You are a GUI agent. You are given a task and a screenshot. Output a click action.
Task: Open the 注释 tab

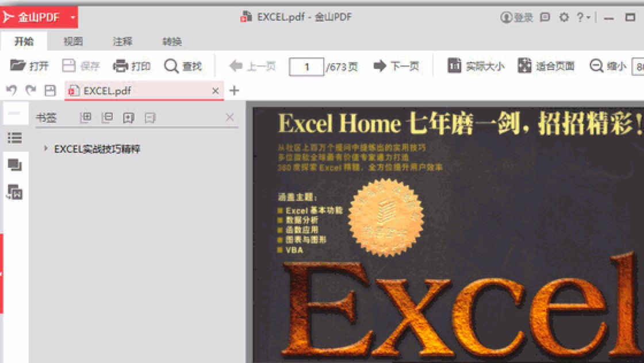click(123, 41)
